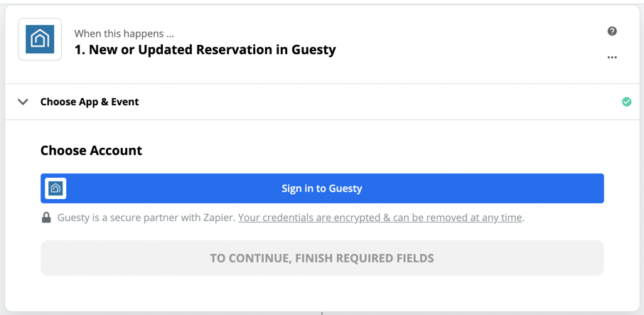Collapse the section using the chevron arrow
The height and width of the screenshot is (315, 644).
[23, 102]
